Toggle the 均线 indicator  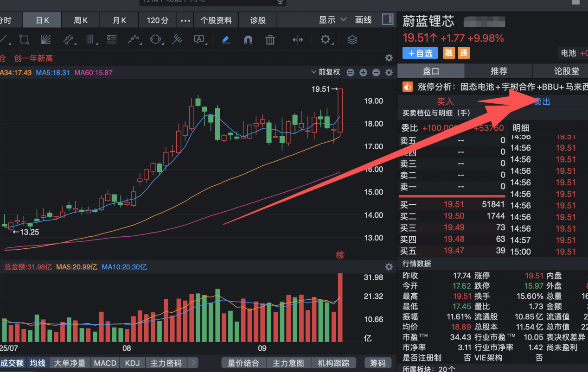[38, 363]
